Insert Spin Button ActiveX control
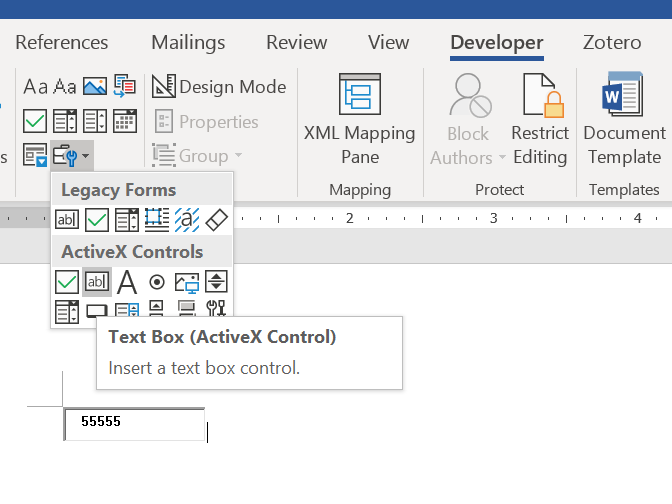 tap(217, 283)
